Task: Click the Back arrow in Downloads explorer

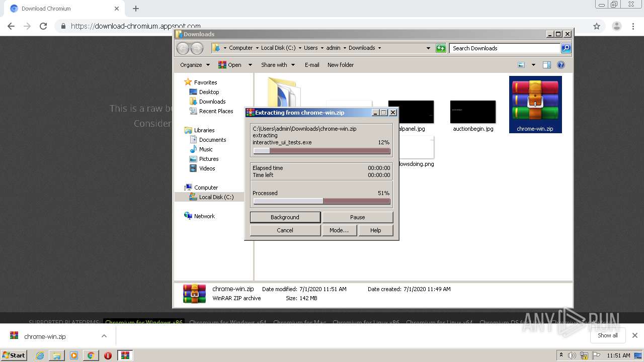Action: coord(183,48)
